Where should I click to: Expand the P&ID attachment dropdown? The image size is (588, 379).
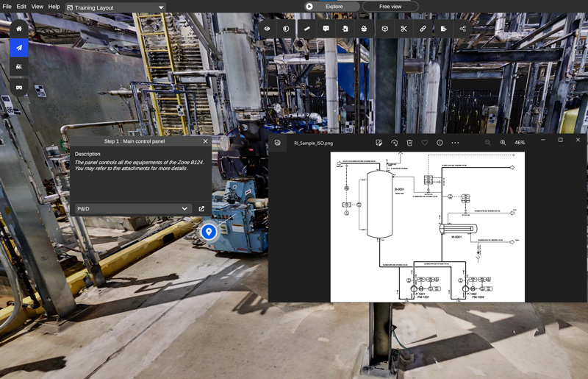133,208
